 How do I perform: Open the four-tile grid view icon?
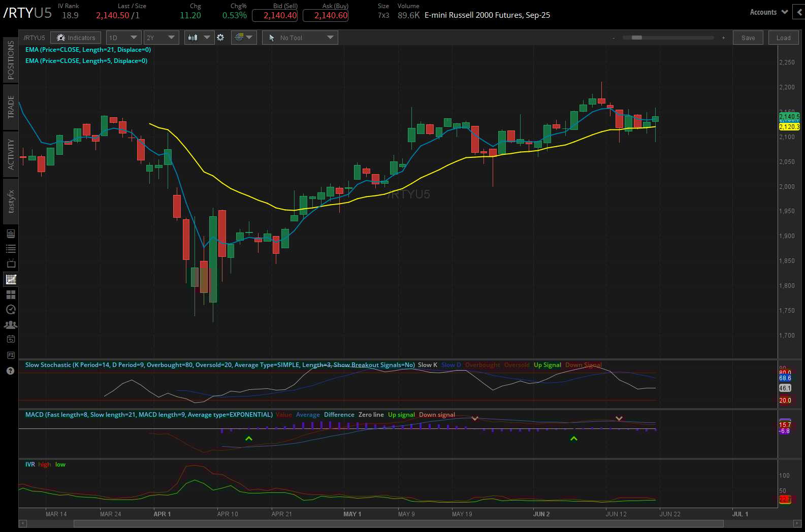pos(11,294)
